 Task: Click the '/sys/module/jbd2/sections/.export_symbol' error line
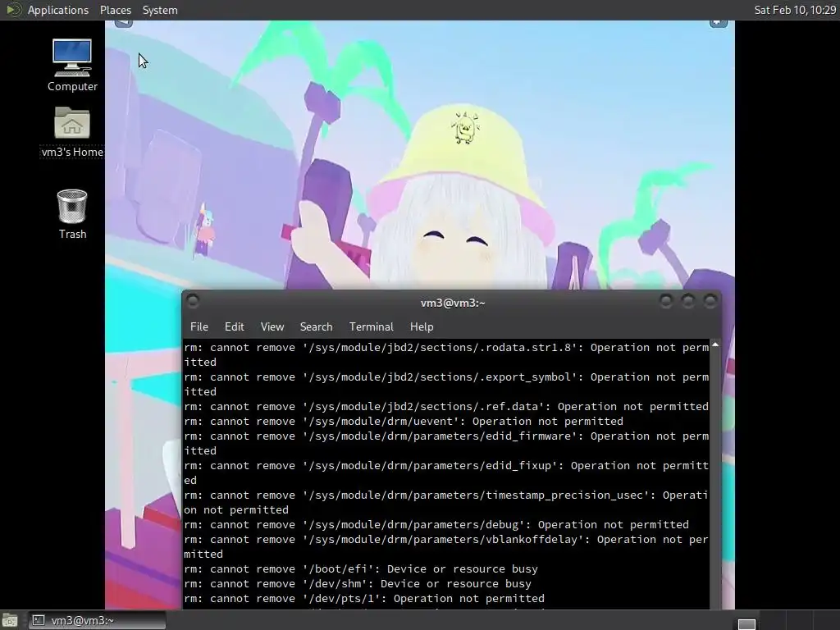pyautogui.click(x=446, y=384)
